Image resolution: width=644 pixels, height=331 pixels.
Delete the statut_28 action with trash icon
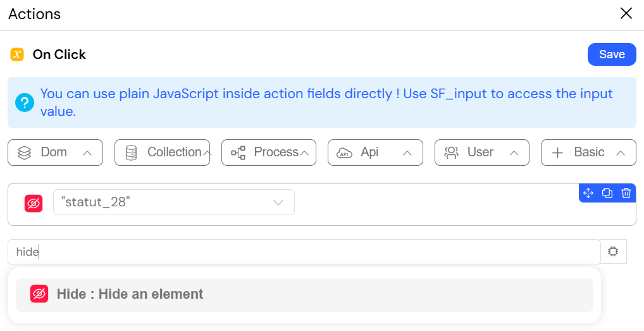click(x=626, y=193)
